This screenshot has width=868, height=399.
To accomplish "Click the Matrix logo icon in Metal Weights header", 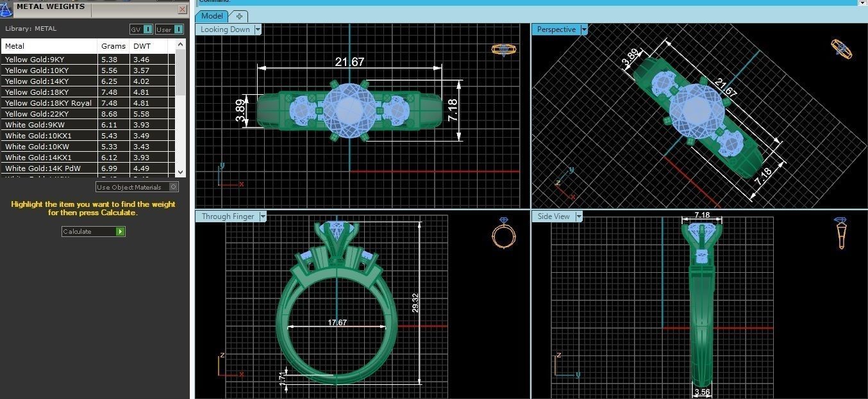I will coord(6,9).
